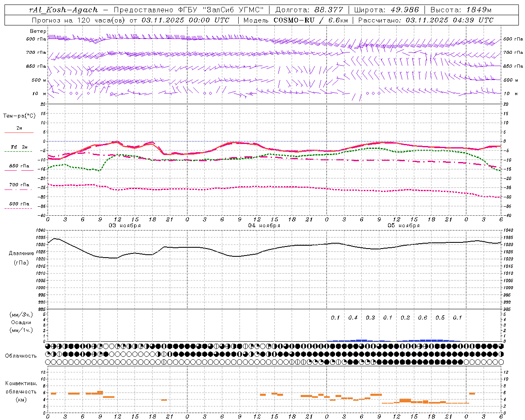Click the (мм/3ч.) precipitation unit label

tap(21, 315)
